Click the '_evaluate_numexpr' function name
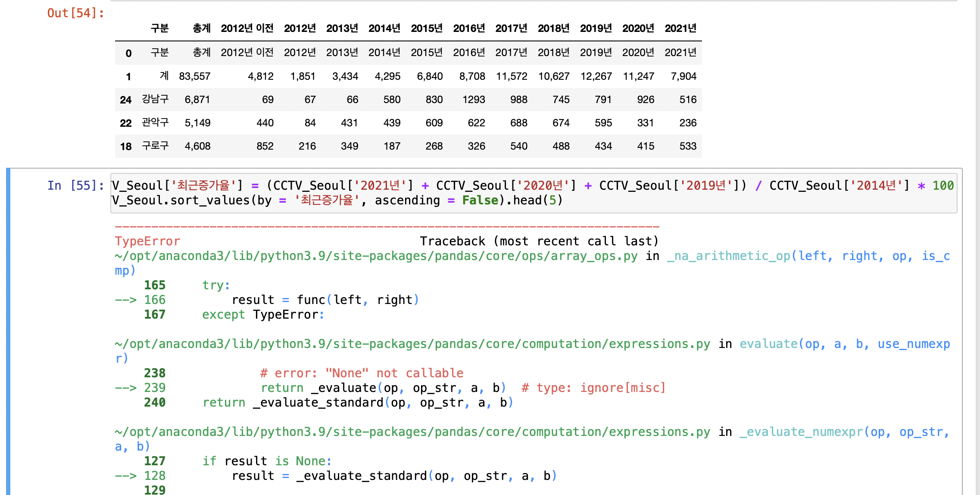 click(x=802, y=432)
